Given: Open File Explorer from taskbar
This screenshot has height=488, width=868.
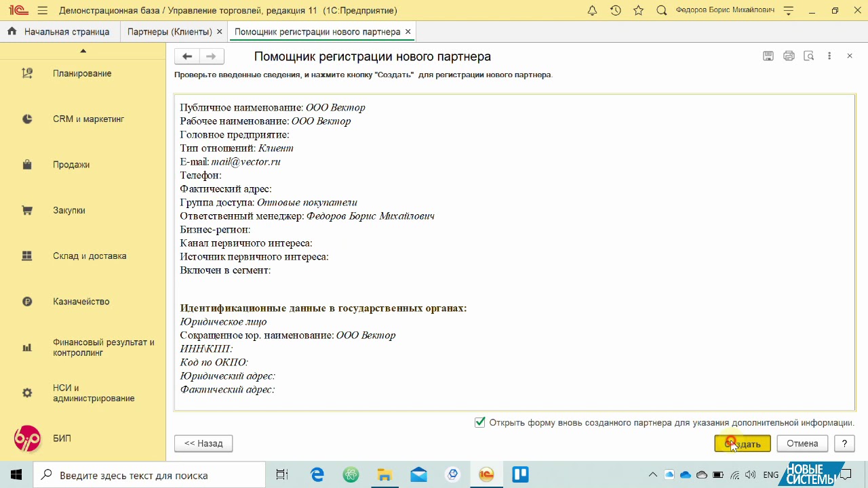Looking at the screenshot, I should pyautogui.click(x=384, y=475).
